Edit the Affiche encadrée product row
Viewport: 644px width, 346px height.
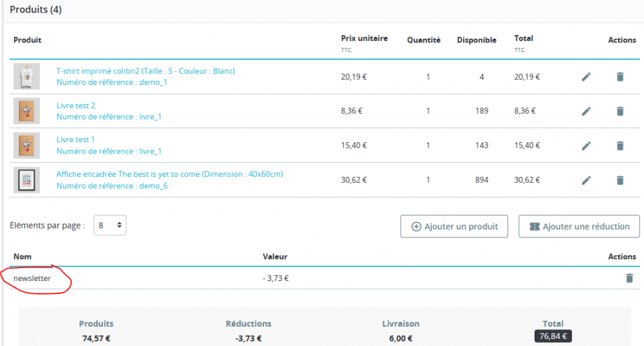pos(586,180)
